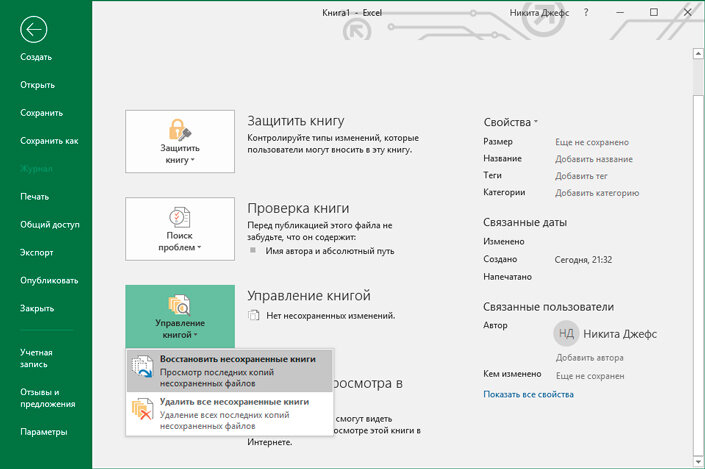
Task: Open Опубликовать in the sidebar
Action: (49, 280)
